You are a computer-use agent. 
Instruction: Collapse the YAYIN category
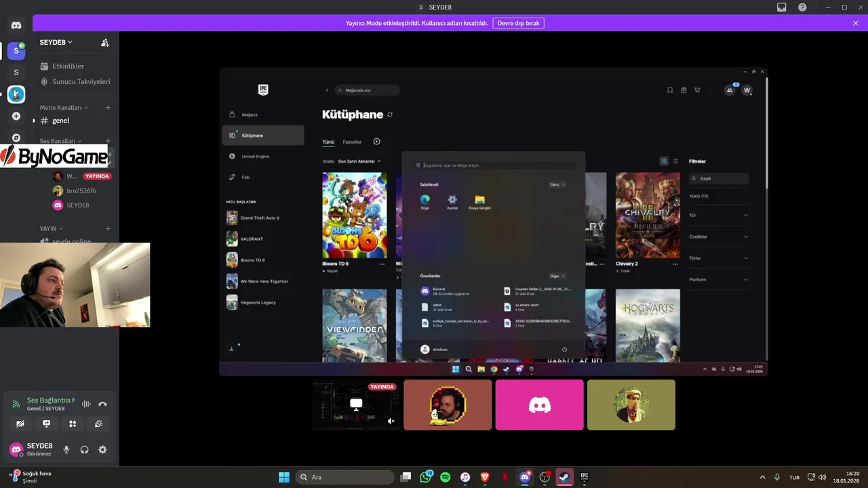coord(51,228)
